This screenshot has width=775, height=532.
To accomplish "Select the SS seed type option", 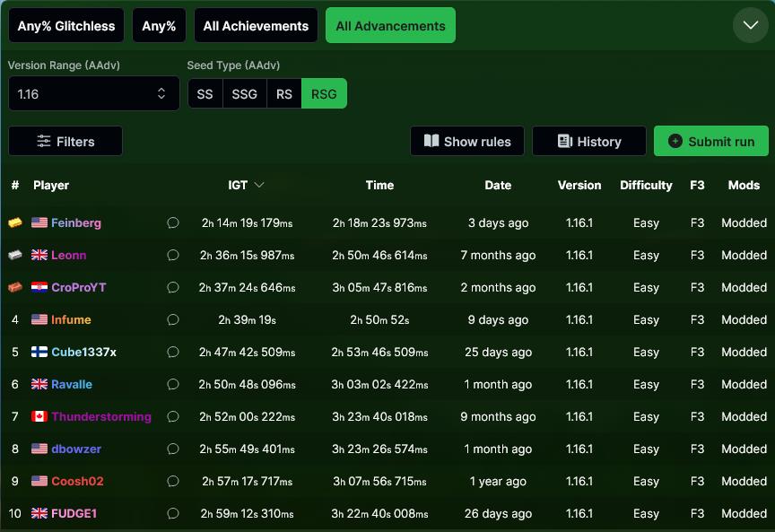I will tap(205, 94).
